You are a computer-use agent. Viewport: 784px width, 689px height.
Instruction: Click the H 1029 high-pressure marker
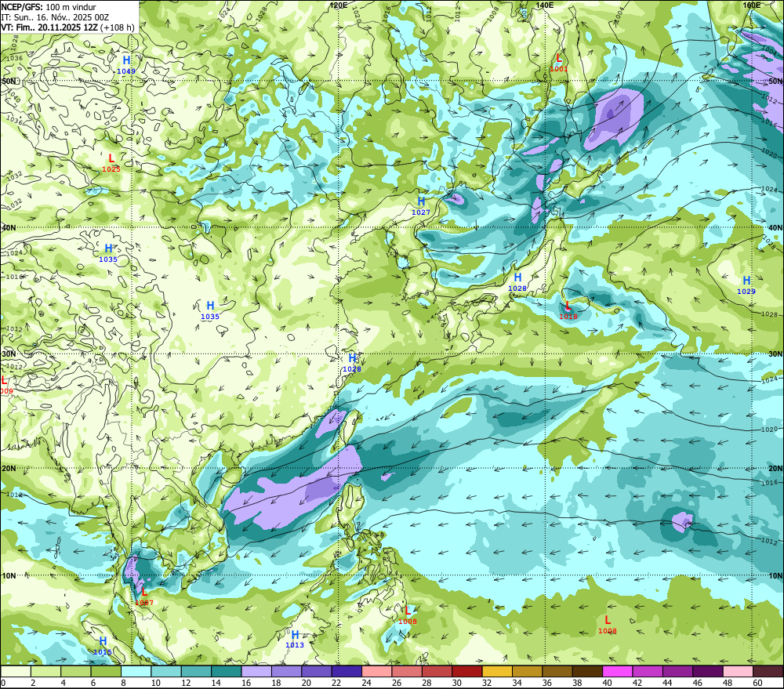(746, 285)
